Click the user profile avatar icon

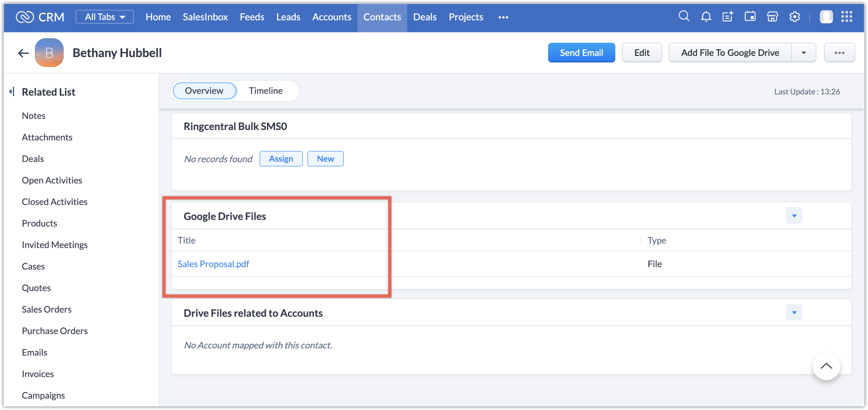(826, 16)
